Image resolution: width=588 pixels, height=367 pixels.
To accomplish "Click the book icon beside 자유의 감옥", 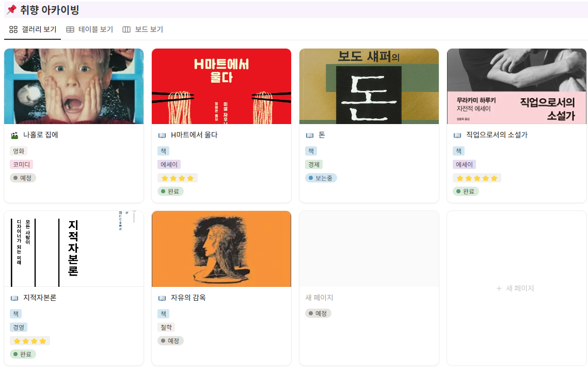I will point(162,297).
